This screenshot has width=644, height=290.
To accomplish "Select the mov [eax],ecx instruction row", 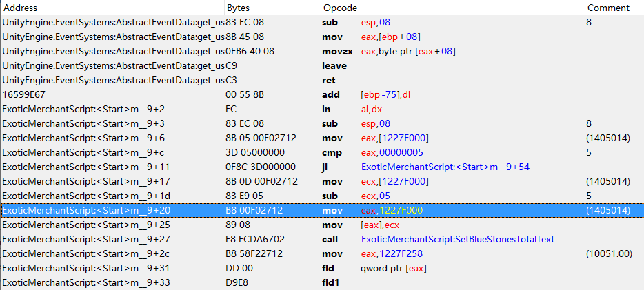I will pos(385,225).
